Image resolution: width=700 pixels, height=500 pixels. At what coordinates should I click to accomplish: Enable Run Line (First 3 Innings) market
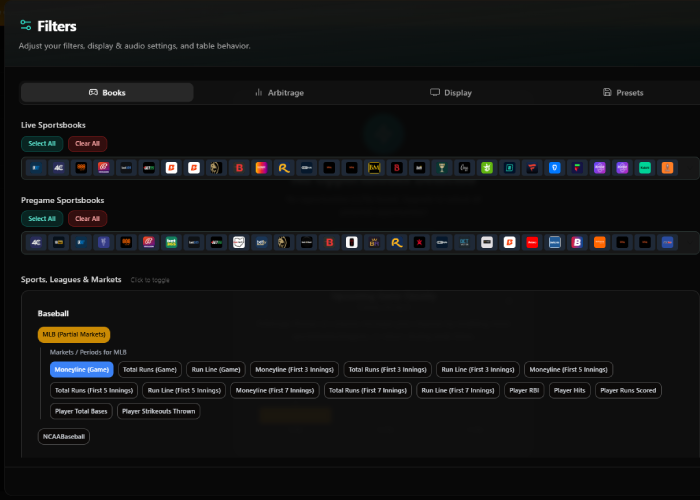[x=478, y=370]
